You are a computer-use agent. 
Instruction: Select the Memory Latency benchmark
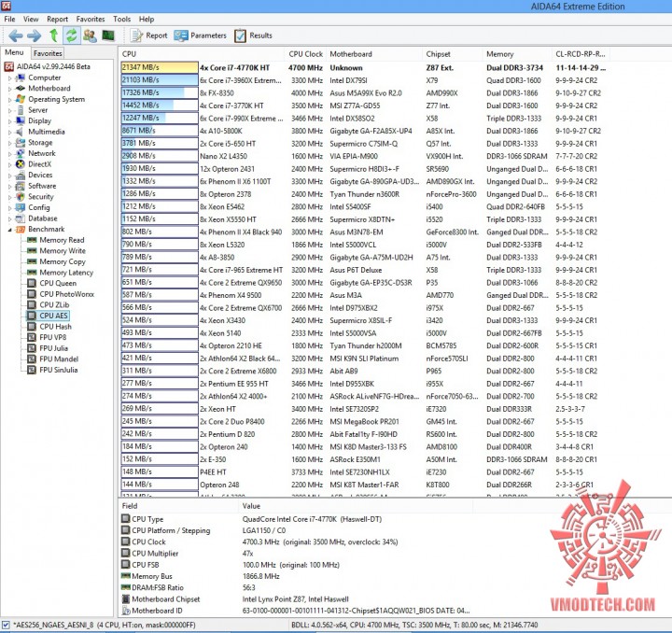(x=66, y=272)
